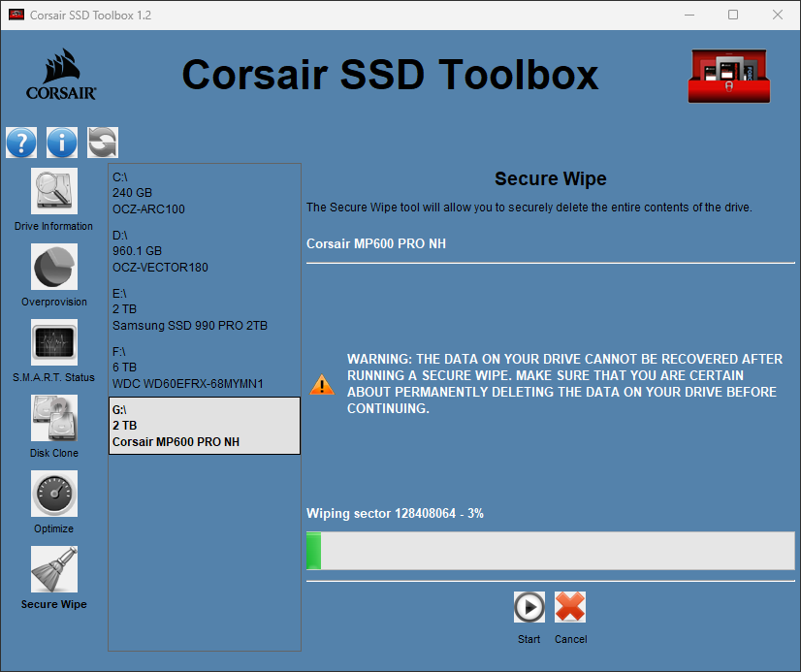Choose the E:\ Samsung SSD 990 PRO drive
The height and width of the screenshot is (672, 801).
[204, 309]
